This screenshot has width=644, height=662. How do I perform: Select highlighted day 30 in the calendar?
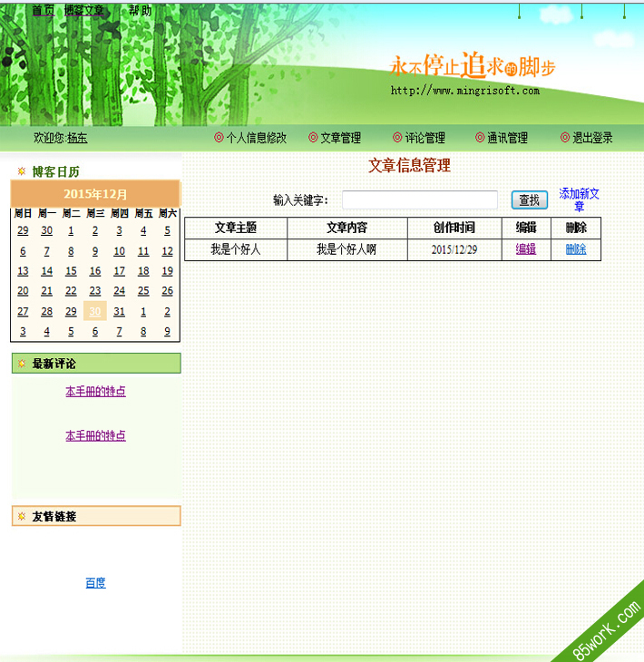(95, 311)
